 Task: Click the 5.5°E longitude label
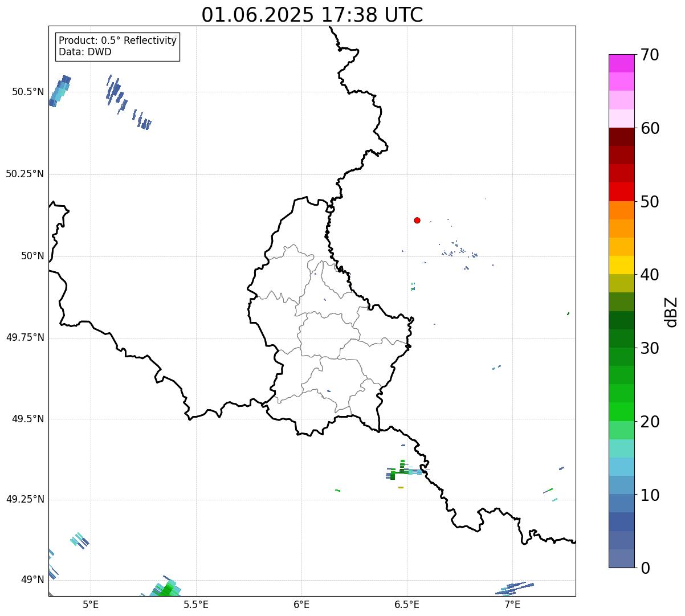tap(196, 604)
